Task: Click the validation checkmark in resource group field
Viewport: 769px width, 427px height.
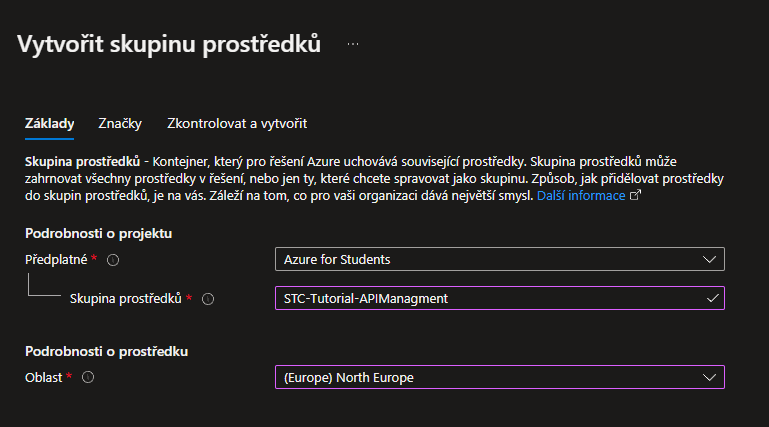Action: 711,298
